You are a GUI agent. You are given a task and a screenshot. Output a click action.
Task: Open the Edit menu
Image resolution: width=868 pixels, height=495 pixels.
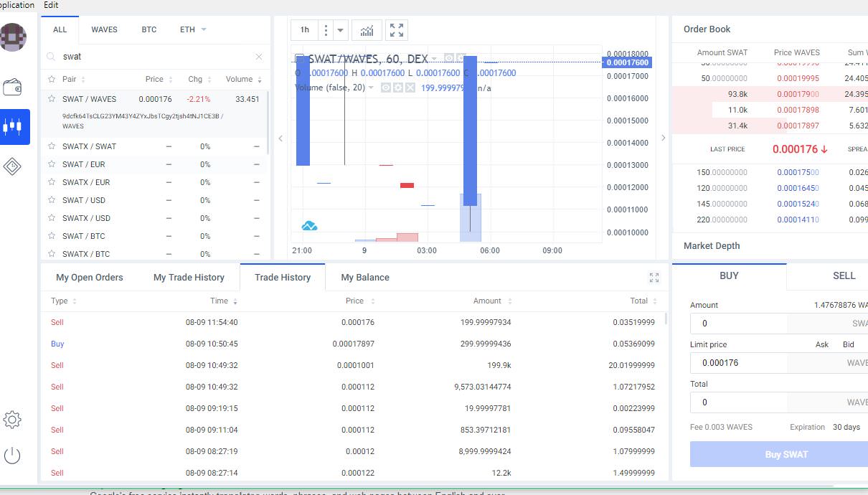[51, 5]
